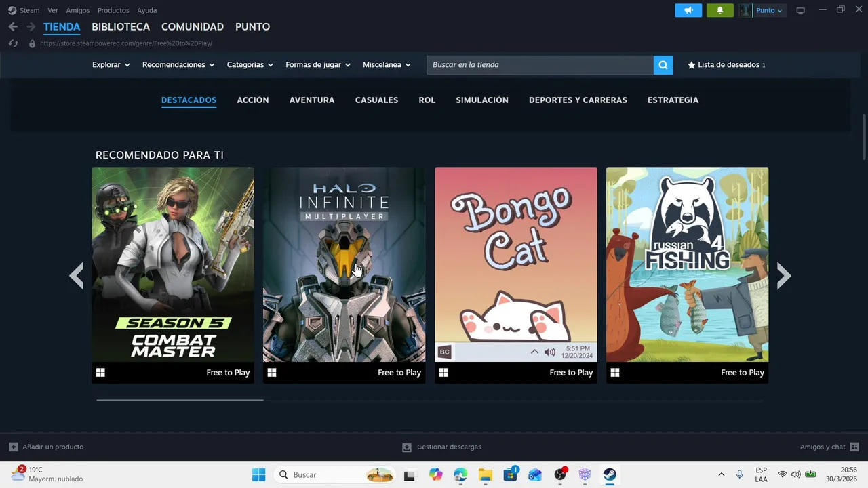868x488 pixels.
Task: Open the Amigos menu
Action: [x=78, y=10]
